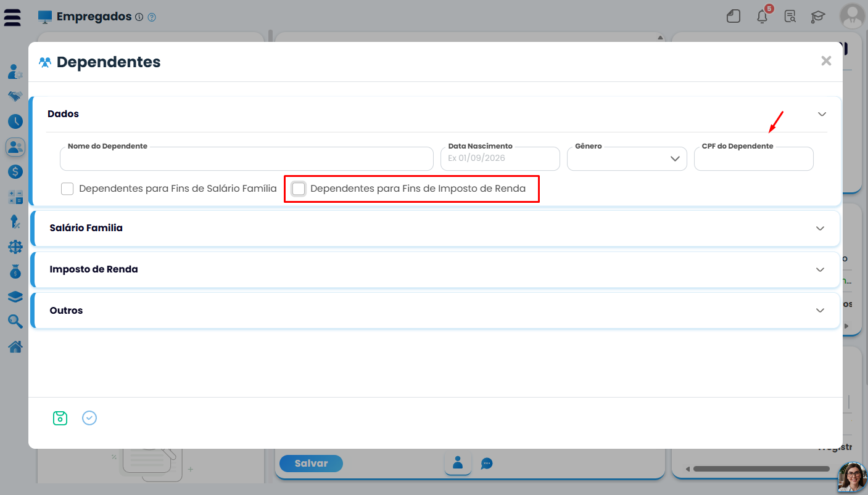Click the Salvar button

coord(311,464)
